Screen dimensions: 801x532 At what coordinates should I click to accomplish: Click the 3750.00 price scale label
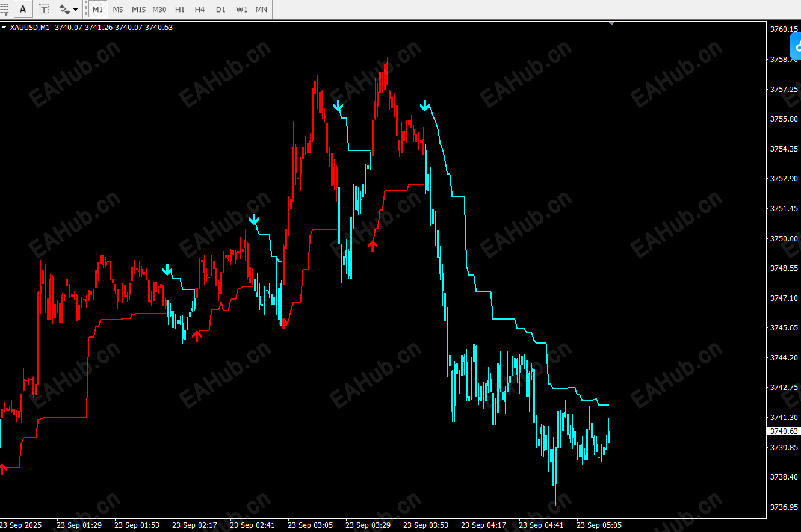pos(784,238)
